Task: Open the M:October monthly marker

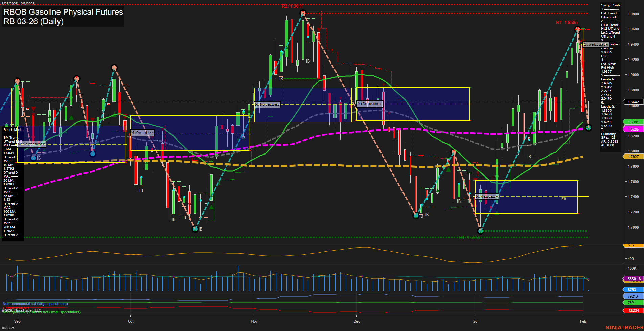Action: 142,132
